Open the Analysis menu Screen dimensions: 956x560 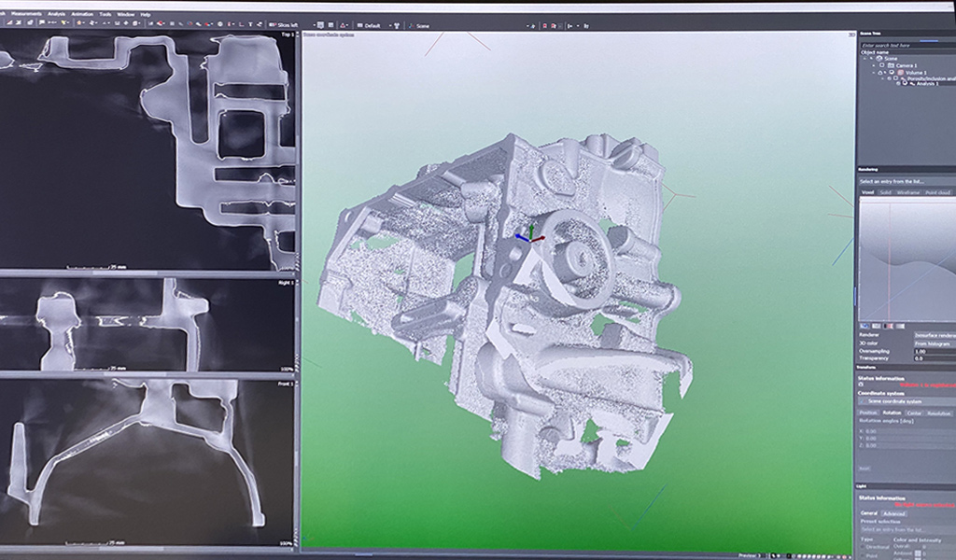(x=56, y=14)
